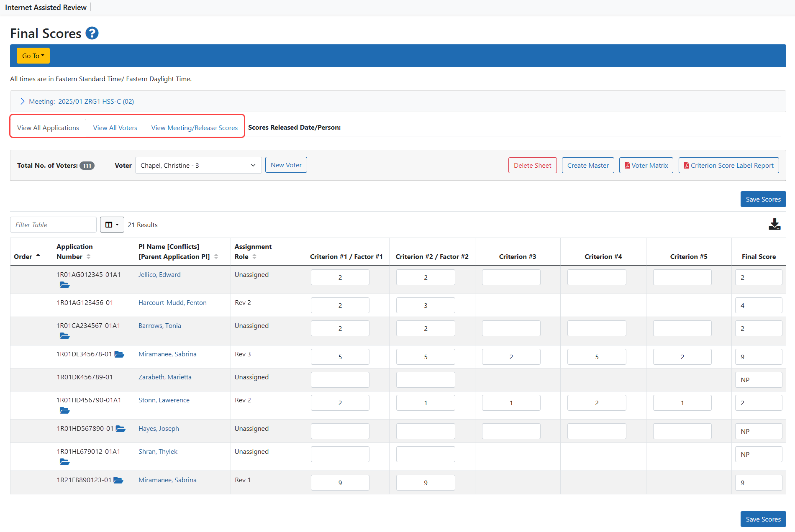Screen dimensions: 795x532
Task: Click the Final Score column header
Action: [x=759, y=256]
